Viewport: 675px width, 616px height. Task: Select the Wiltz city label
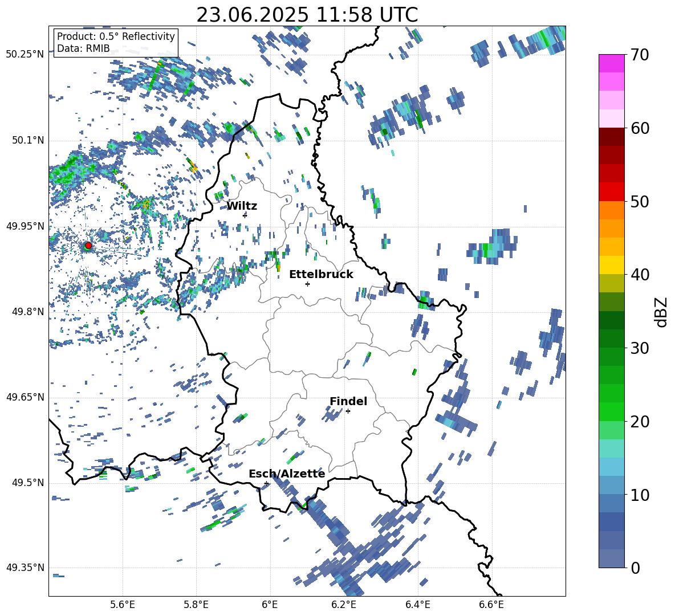click(x=242, y=206)
